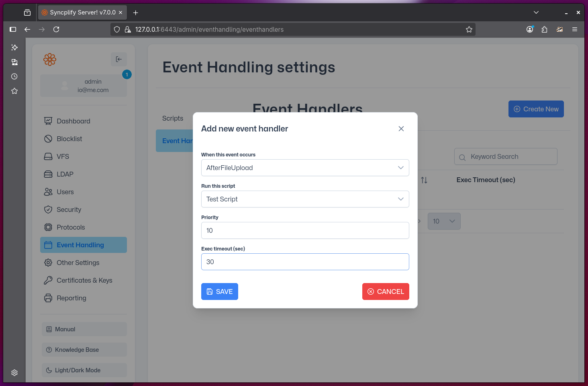Open the browser extensions puzzle icon
588x386 pixels.
[544, 29]
